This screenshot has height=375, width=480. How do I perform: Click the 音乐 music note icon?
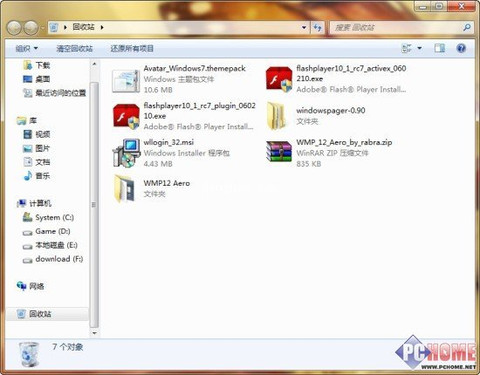pyautogui.click(x=28, y=176)
